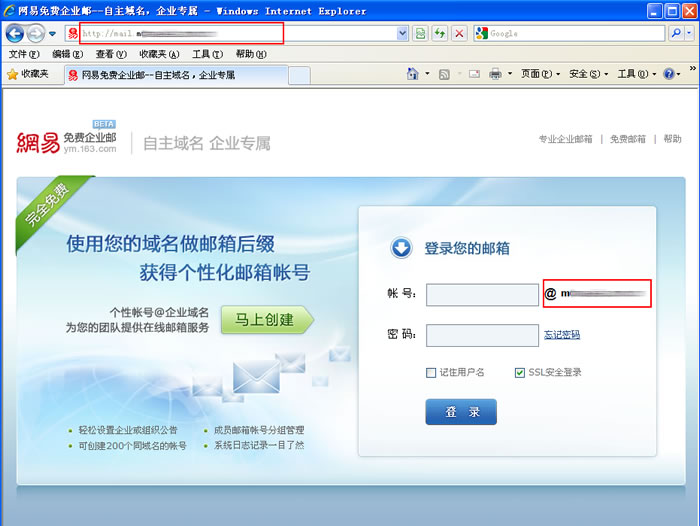Viewport: 700px width, 526px height.
Task: Expand the printer dropdown arrow
Action: click(510, 74)
